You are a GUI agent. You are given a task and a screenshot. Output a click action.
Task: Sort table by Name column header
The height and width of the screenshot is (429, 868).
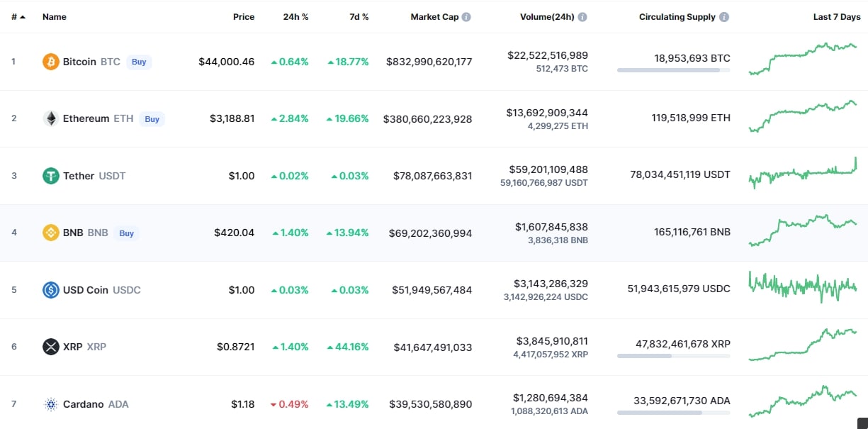pos(54,17)
